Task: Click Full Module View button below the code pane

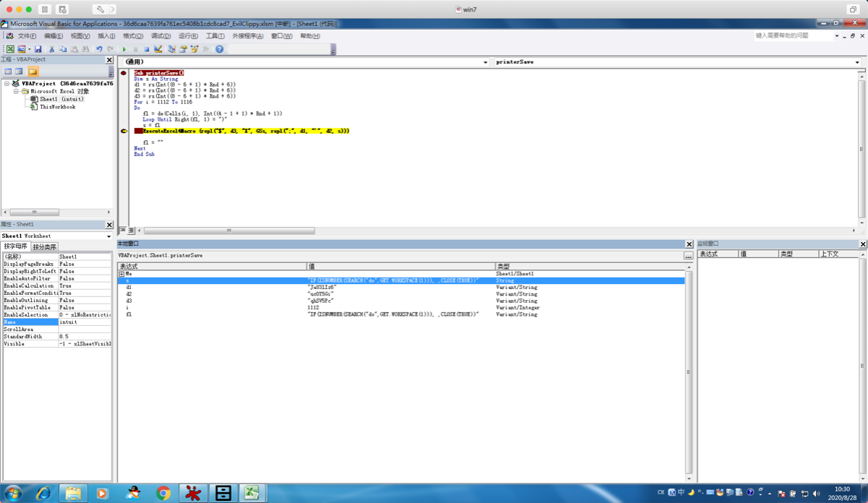Action: 131,231
